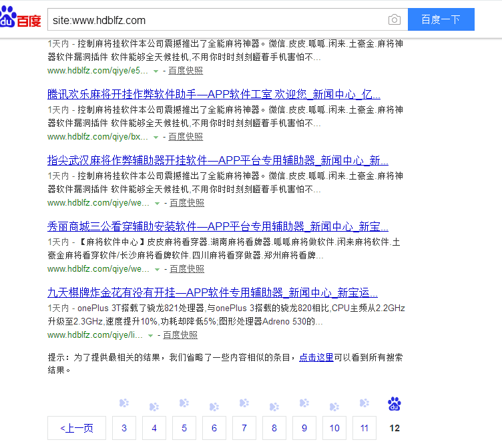Screen dimensions: 502x448
Task: Go to results page 4
Action: tap(154, 428)
